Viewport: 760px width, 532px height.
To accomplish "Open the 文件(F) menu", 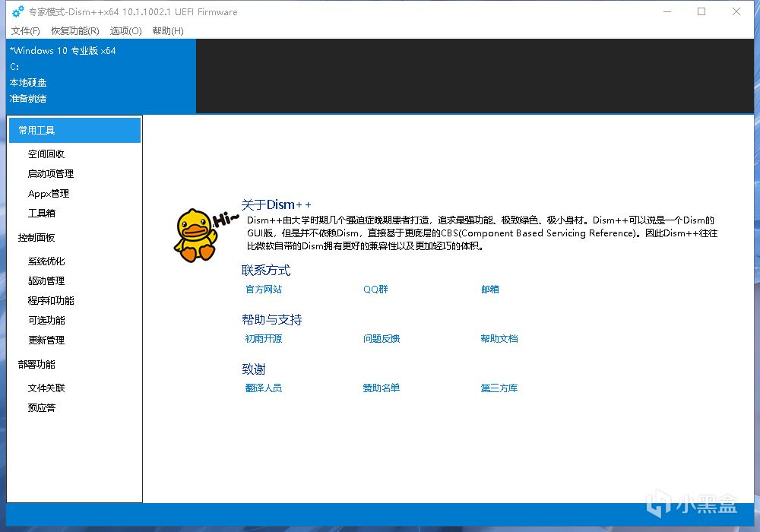I will coord(26,31).
